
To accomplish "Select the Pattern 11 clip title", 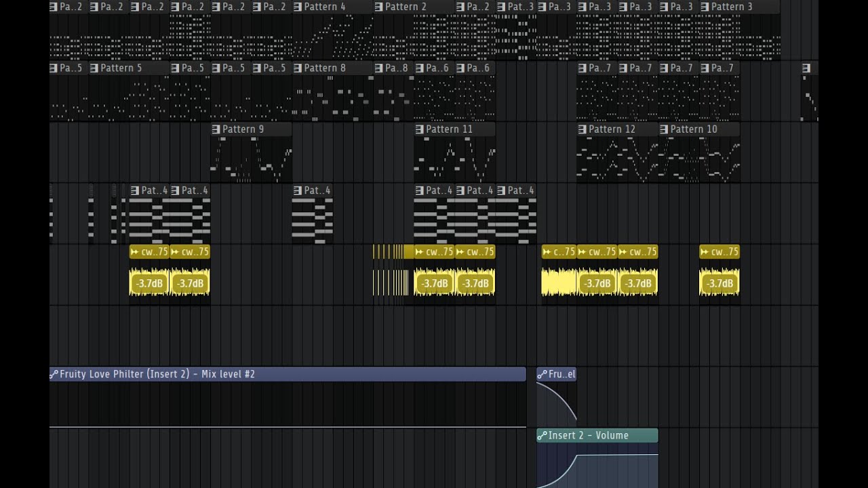I will click(449, 129).
